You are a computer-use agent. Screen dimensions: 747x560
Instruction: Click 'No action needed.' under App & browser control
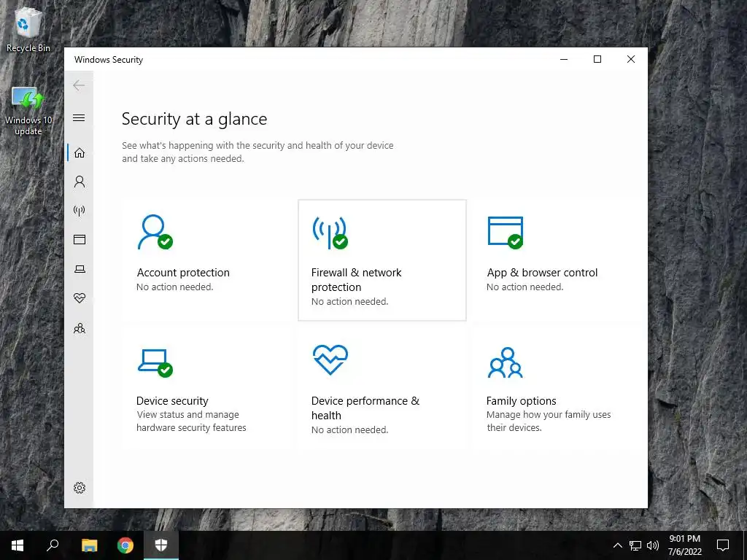525,287
